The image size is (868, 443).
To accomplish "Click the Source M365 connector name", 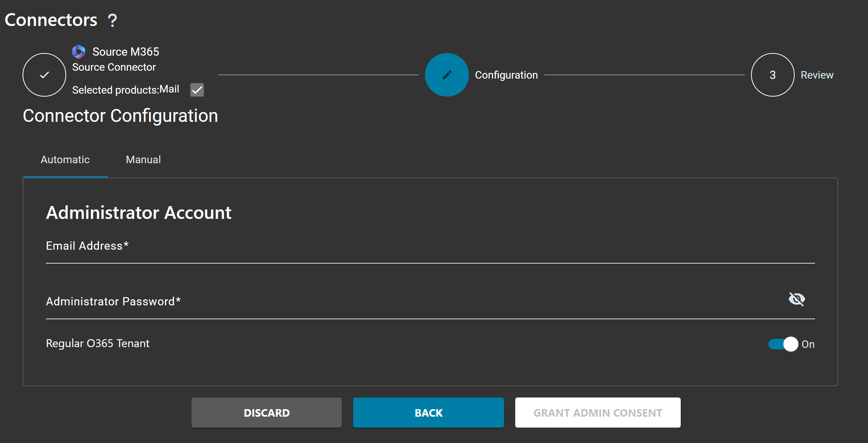I will (x=126, y=52).
